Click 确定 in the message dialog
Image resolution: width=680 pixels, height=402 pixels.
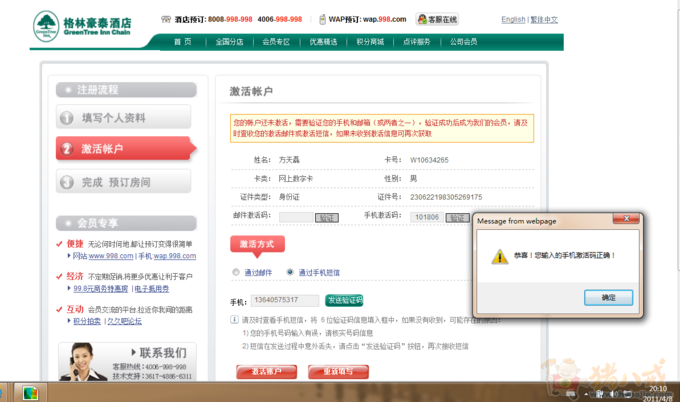click(x=608, y=297)
